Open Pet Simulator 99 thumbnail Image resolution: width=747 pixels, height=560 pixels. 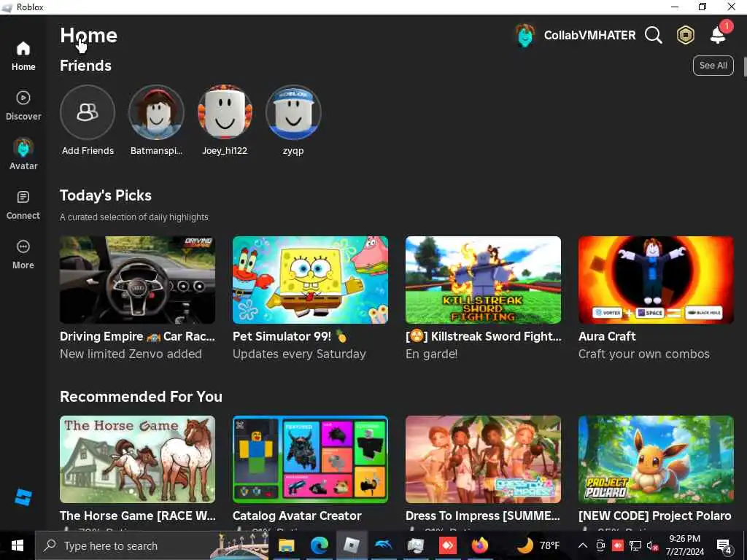point(310,280)
